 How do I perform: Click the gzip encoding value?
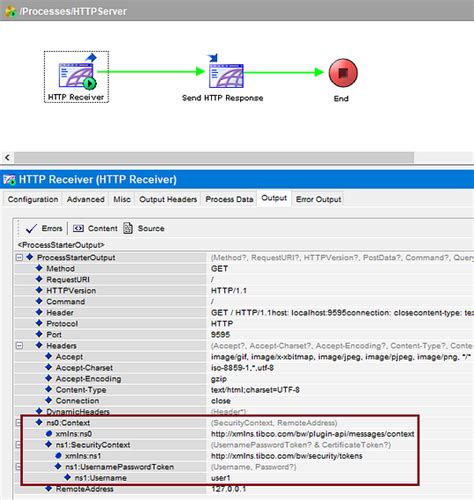pyautogui.click(x=219, y=379)
